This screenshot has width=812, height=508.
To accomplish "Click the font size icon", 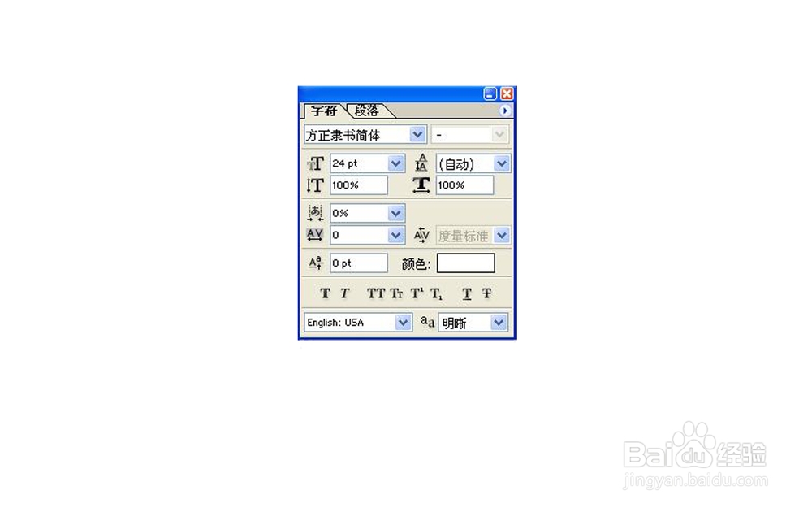I will coord(315,164).
